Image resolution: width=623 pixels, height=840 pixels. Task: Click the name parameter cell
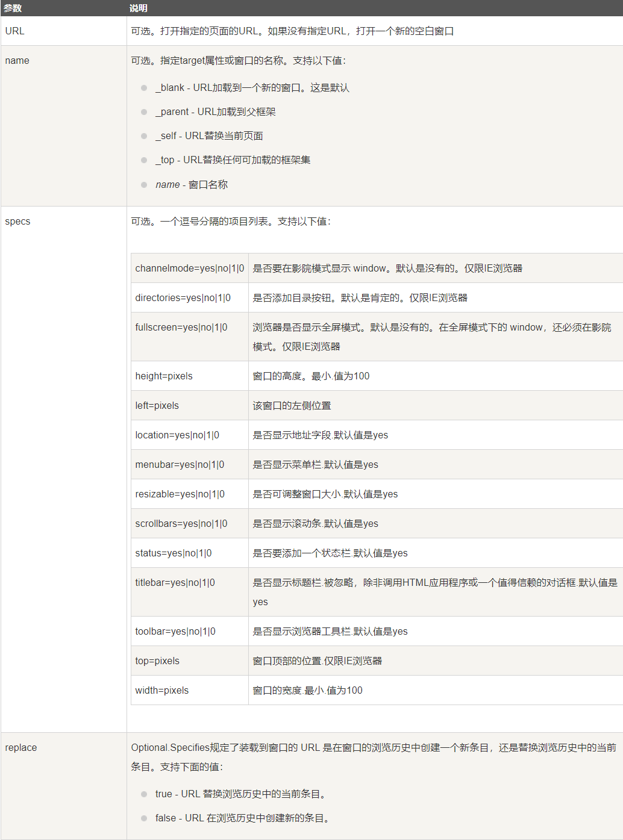pyautogui.click(x=17, y=60)
